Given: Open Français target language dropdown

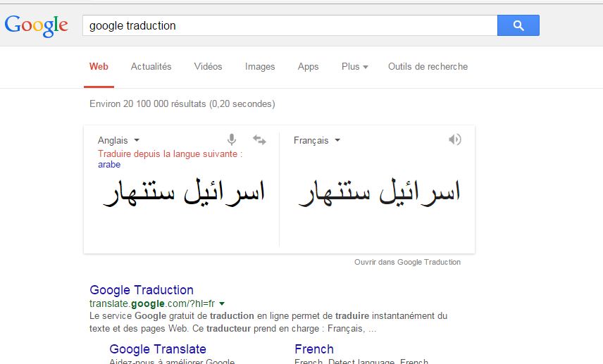Looking at the screenshot, I should tap(317, 140).
